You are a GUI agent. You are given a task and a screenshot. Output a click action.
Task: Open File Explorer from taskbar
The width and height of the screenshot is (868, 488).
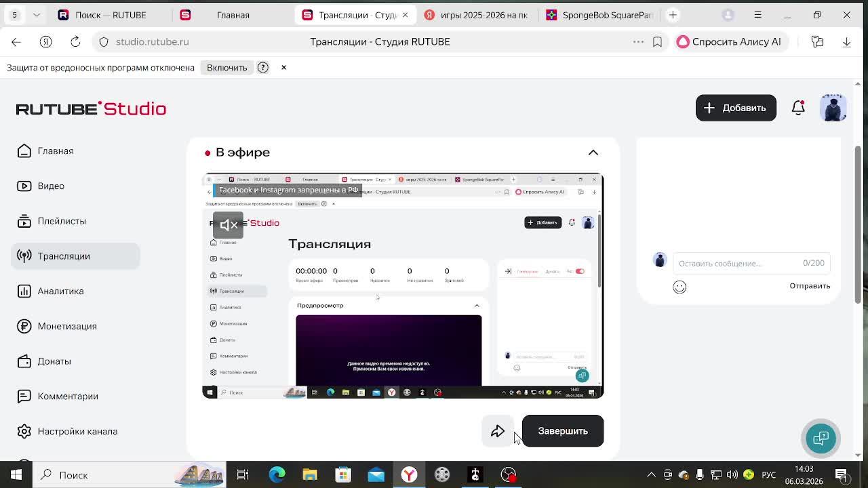point(310,475)
